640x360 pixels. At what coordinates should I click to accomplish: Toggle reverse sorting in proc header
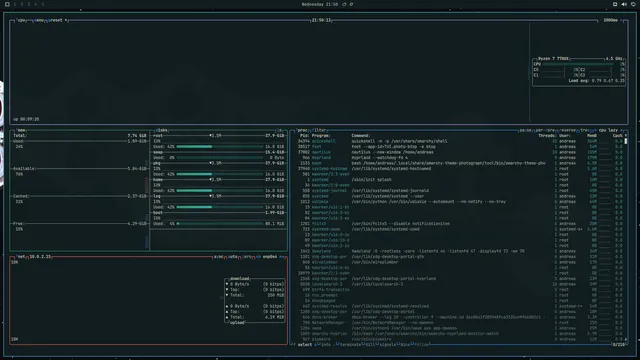567,130
